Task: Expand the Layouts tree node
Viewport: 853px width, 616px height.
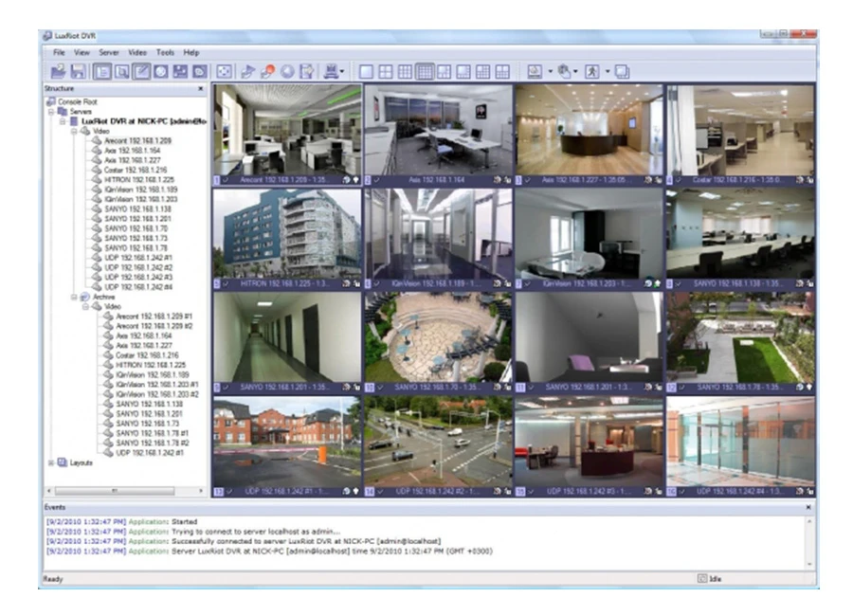Action: 51,462
